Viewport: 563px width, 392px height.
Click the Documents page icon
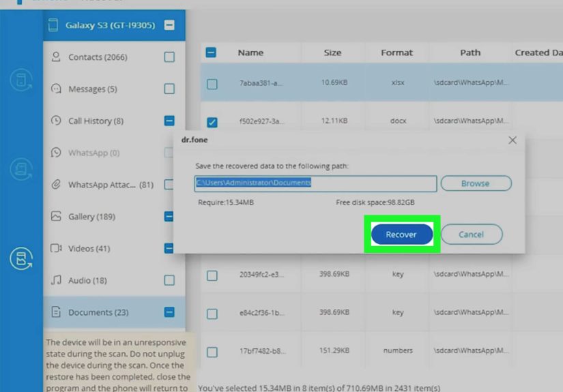pyautogui.click(x=56, y=312)
